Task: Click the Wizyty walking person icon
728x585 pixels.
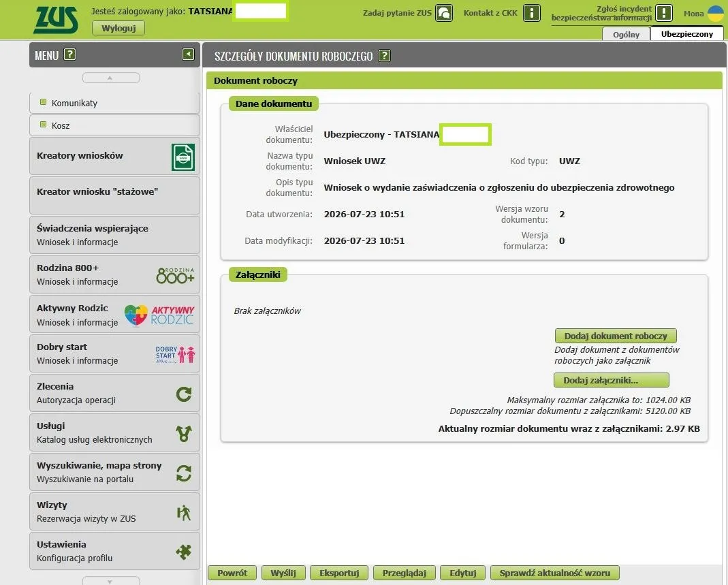Action: click(x=184, y=513)
